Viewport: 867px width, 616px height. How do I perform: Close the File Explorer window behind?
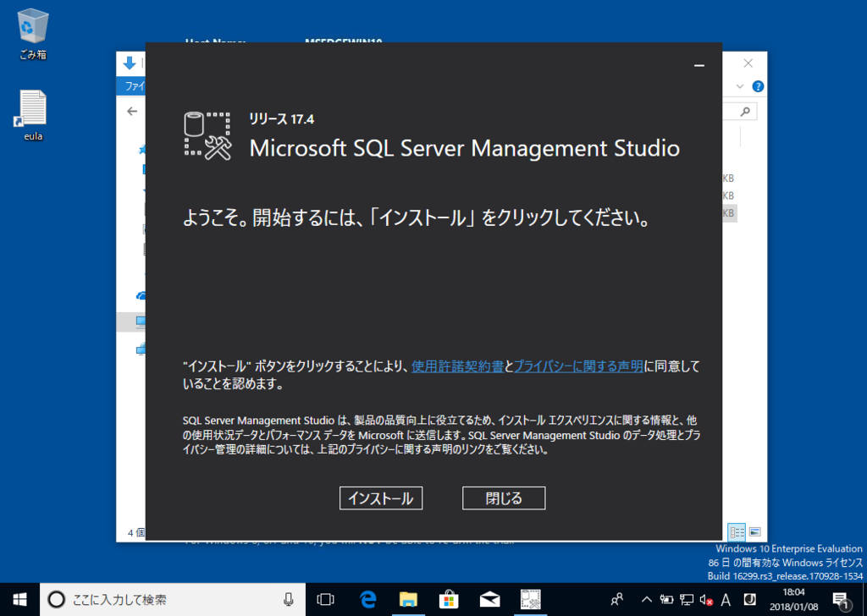click(748, 63)
